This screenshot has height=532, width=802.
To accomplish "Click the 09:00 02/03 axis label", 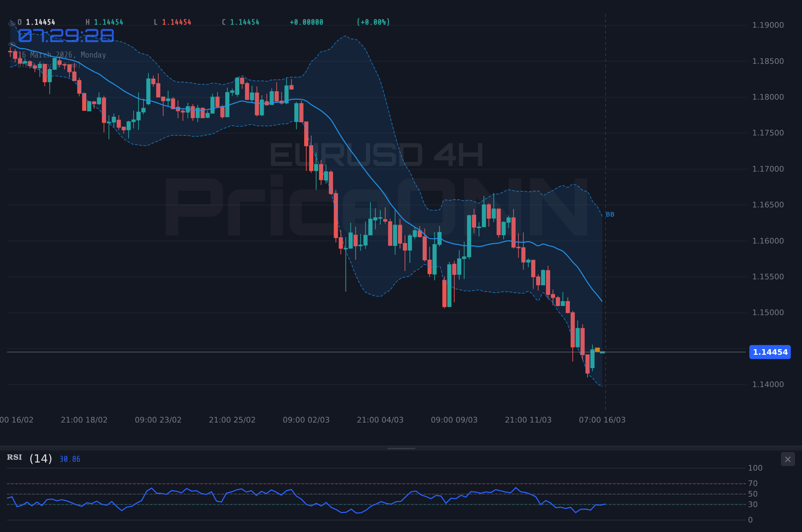I will click(x=307, y=419).
